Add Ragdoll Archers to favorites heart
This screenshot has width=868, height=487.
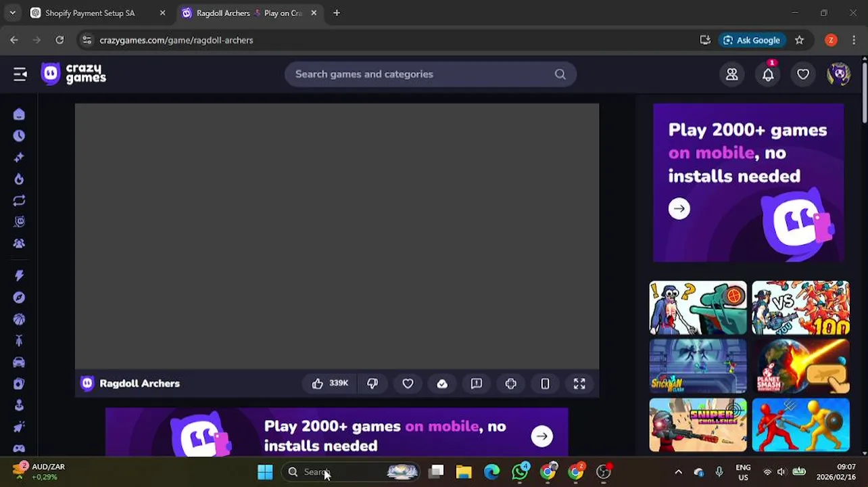(408, 384)
